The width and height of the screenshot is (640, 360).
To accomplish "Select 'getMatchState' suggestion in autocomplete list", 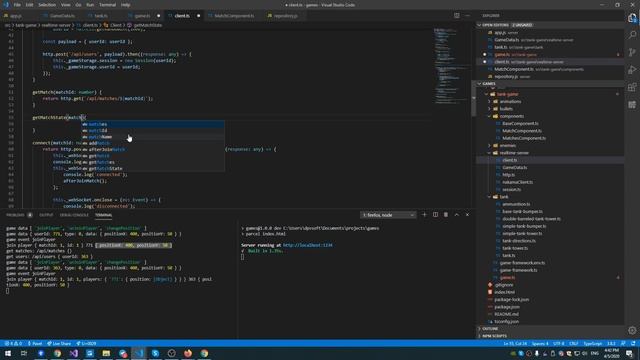I will [153, 169].
